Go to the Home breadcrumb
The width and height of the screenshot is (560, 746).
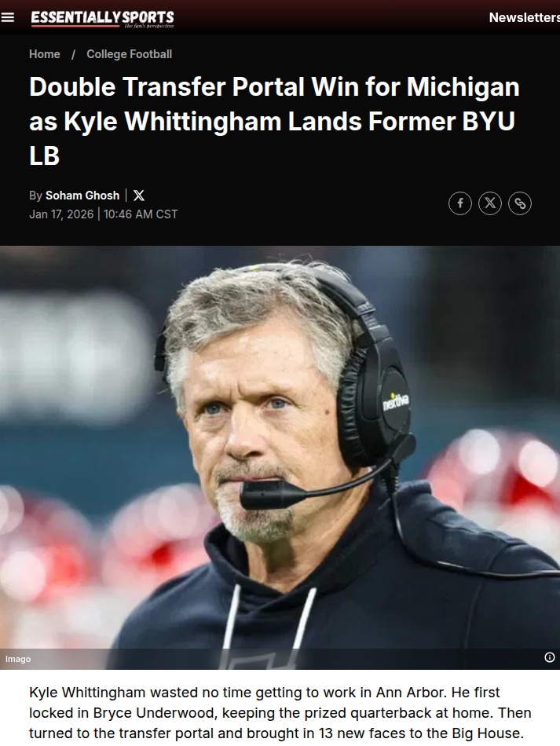(x=45, y=54)
